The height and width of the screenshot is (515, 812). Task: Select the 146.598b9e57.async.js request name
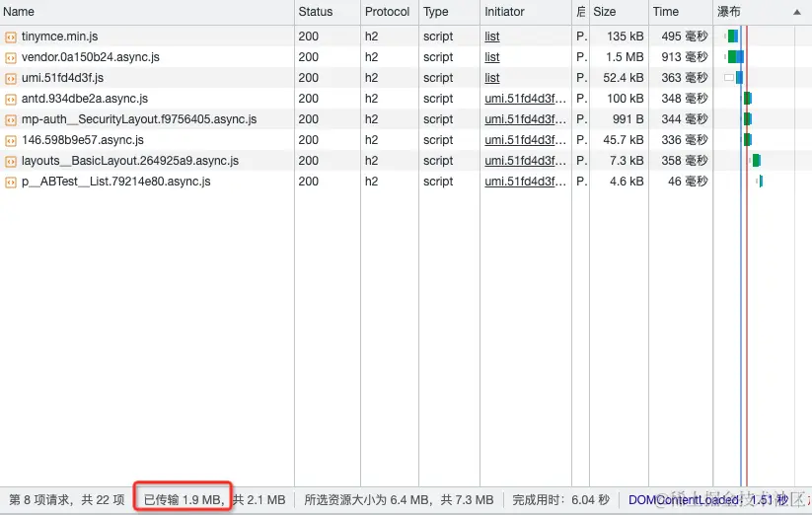click(83, 140)
